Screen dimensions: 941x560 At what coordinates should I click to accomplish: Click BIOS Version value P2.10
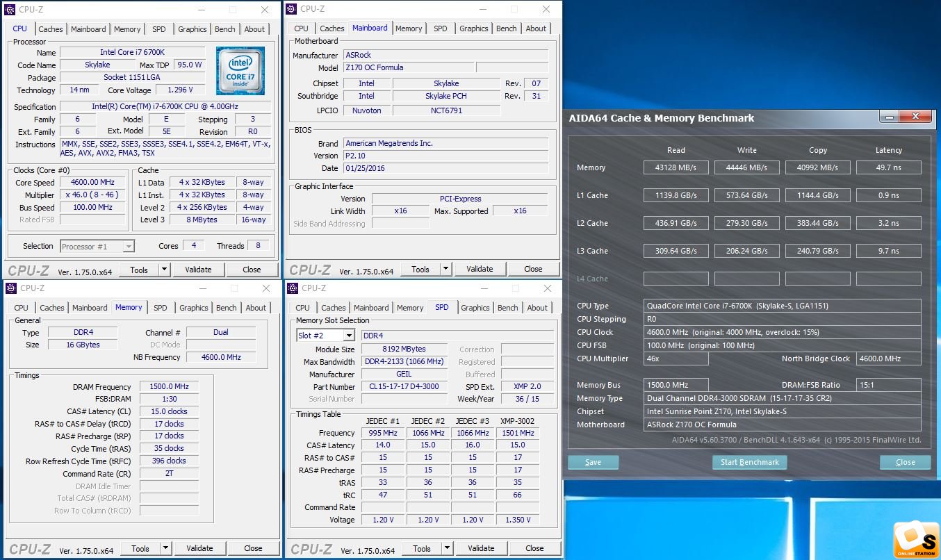(445, 156)
